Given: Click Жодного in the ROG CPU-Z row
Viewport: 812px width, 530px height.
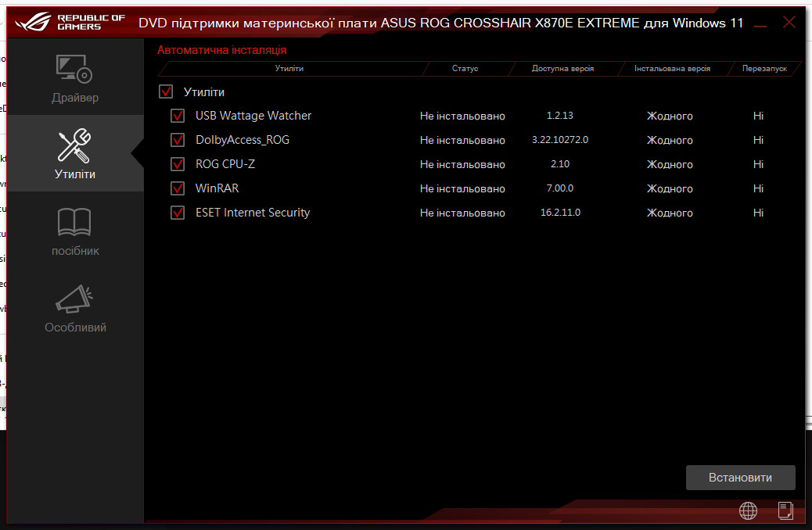Looking at the screenshot, I should tap(670, 165).
